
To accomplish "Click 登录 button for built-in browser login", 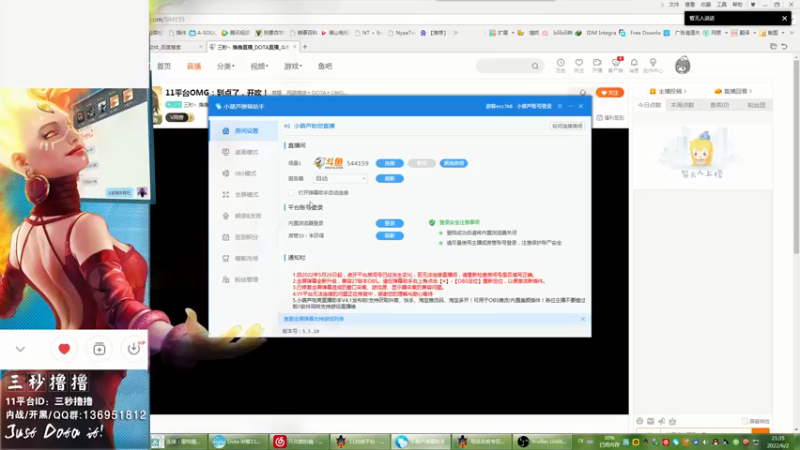I will pos(390,223).
